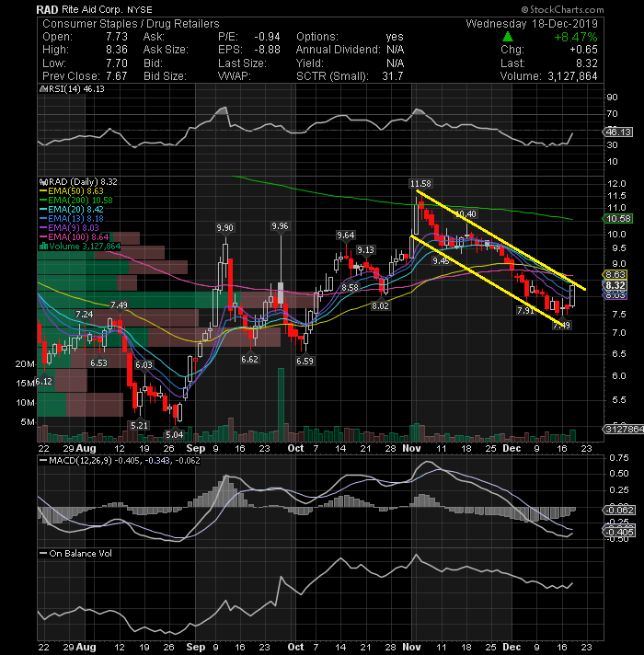644x655 pixels.
Task: Click the Open value 7.73
Action: click(117, 37)
